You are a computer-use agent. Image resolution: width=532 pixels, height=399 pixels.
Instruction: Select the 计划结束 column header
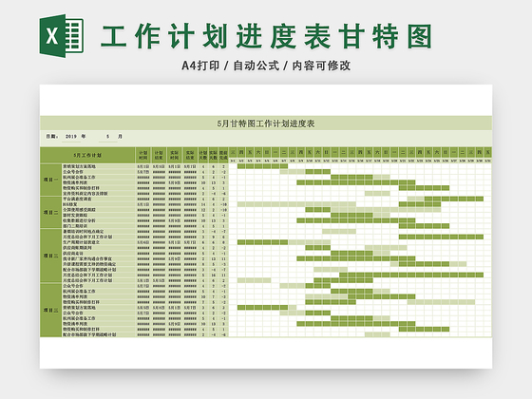click(x=159, y=155)
